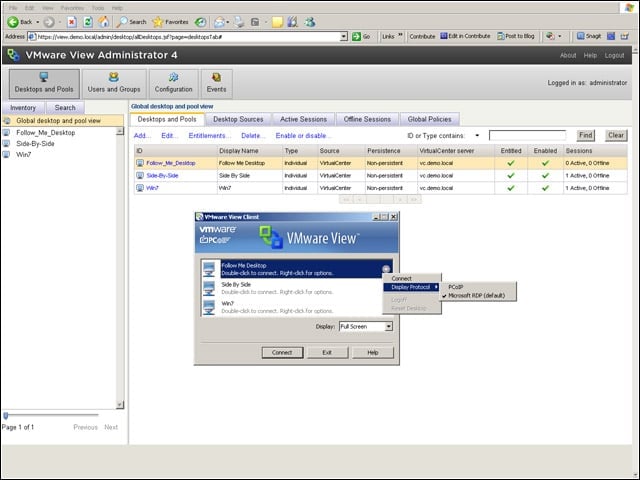Switch to Inventory tab in sidebar
The width and height of the screenshot is (640, 480).
23,108
